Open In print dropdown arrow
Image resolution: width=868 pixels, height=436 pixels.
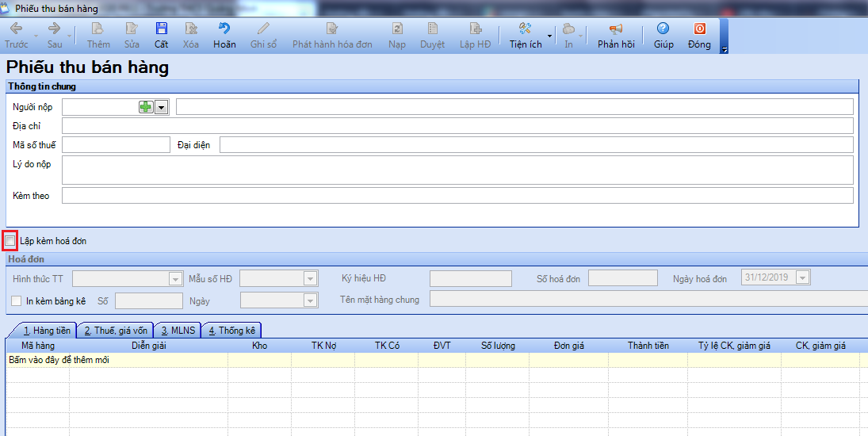point(581,36)
